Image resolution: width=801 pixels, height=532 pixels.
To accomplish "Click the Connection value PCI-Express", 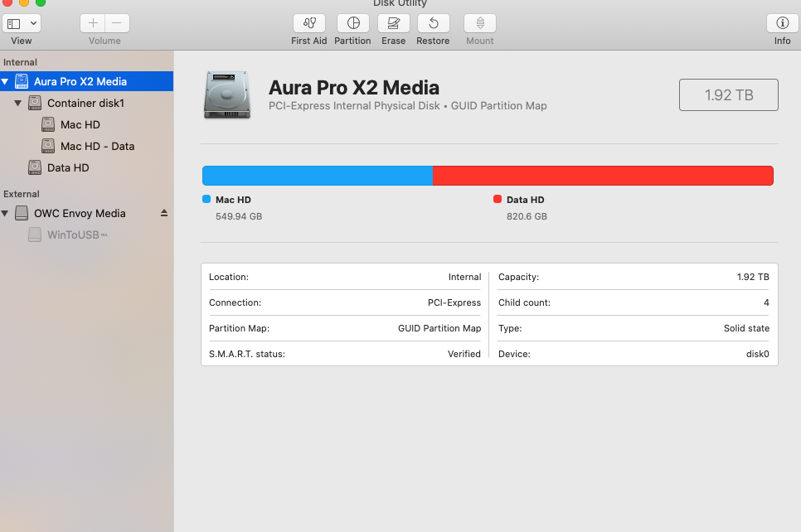I will click(x=454, y=302).
